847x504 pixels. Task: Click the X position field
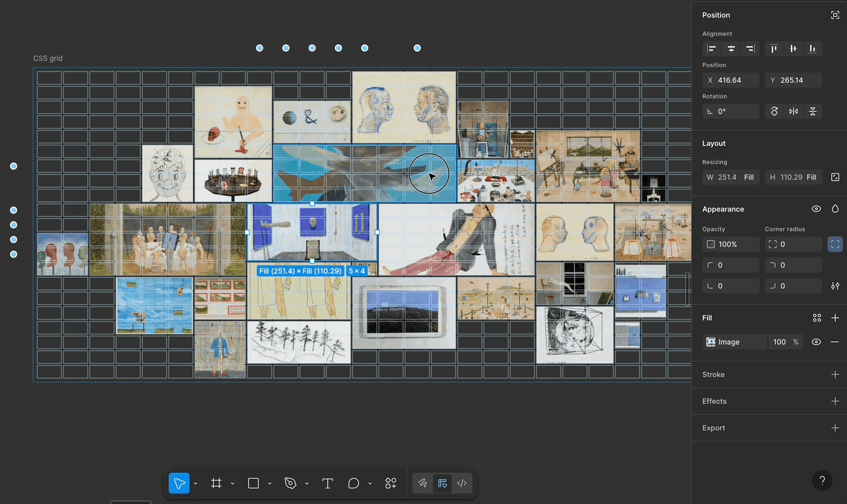731,80
